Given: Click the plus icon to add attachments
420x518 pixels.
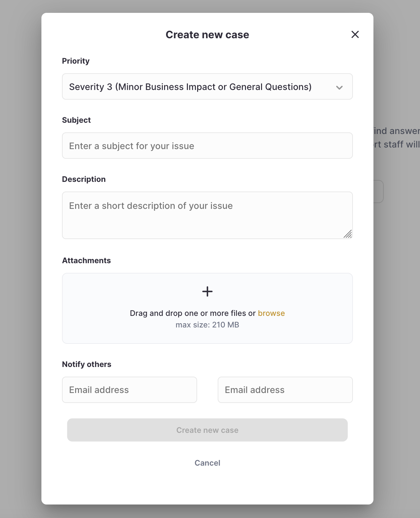Looking at the screenshot, I should tap(207, 291).
